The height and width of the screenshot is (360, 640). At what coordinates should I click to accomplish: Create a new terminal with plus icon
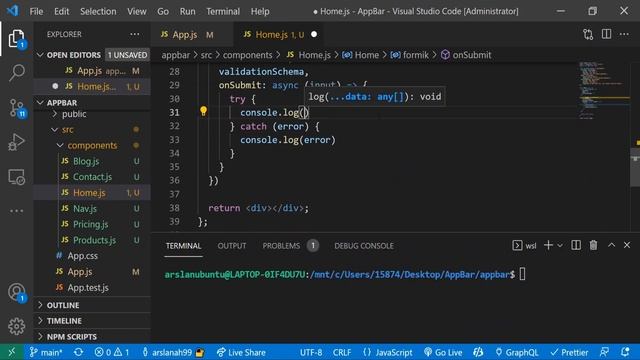548,245
